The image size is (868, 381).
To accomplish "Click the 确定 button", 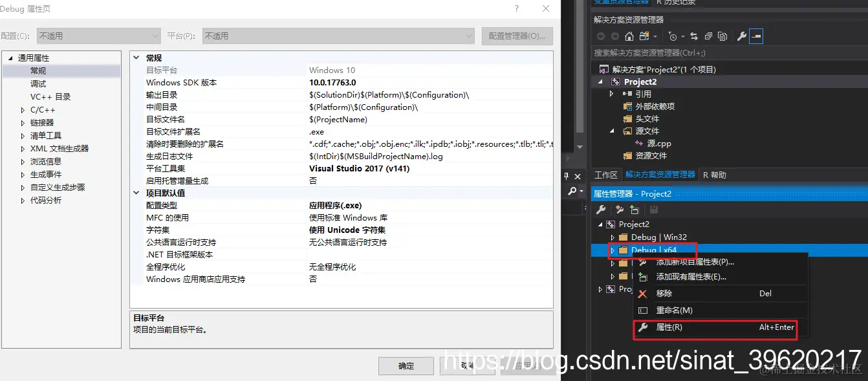I will (406, 366).
